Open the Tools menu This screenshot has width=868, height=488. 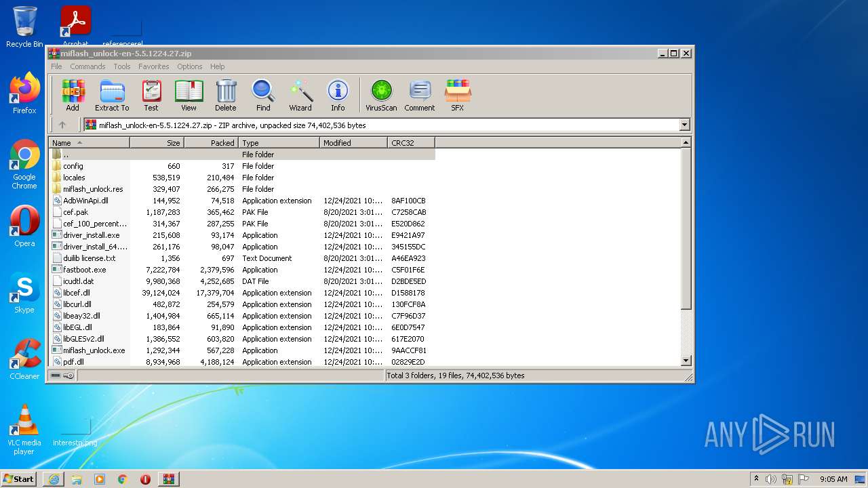122,66
